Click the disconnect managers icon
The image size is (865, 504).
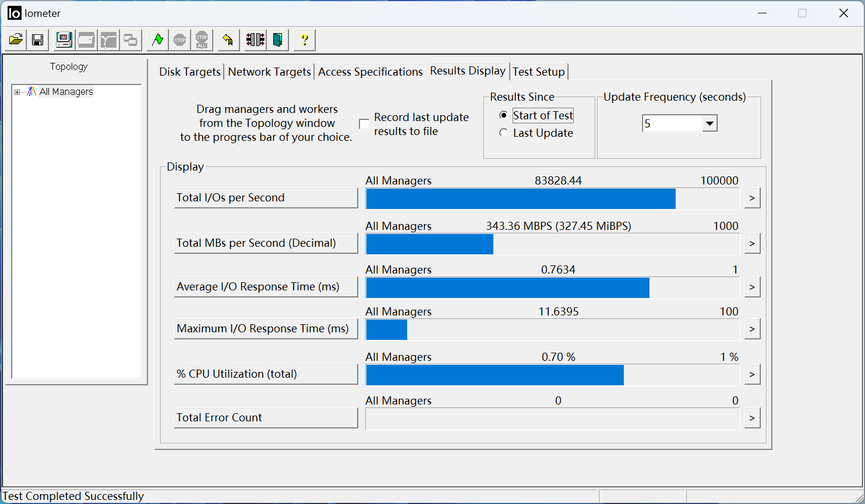255,40
